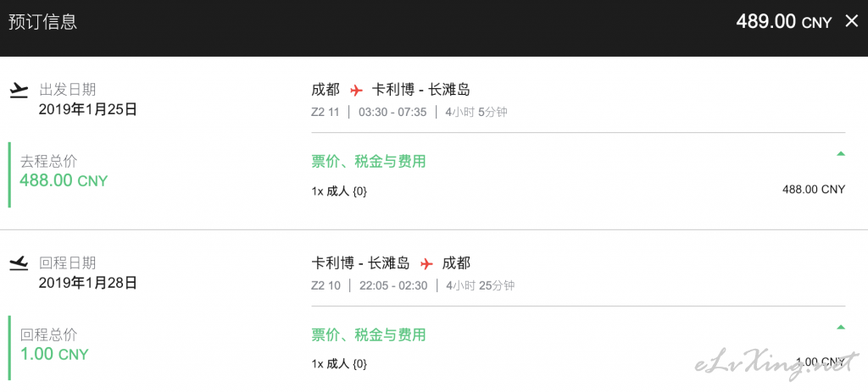Click flight number Z2 11
This screenshot has width=868, height=392.
click(325, 113)
